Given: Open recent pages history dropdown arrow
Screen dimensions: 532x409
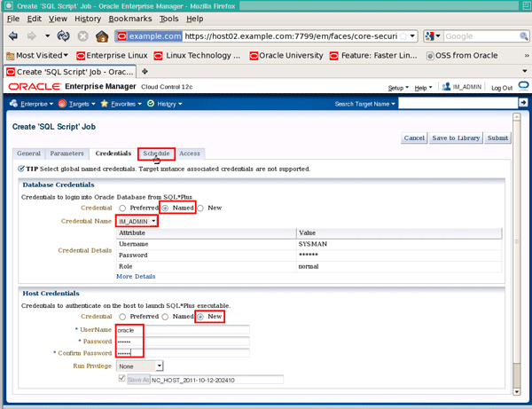Looking at the screenshot, I should [48, 35].
